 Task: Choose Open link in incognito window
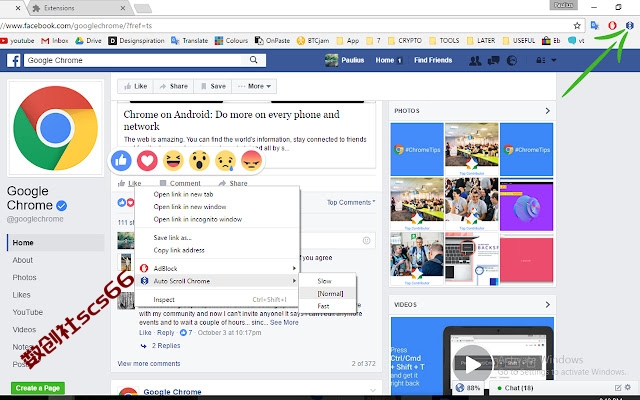point(217,219)
